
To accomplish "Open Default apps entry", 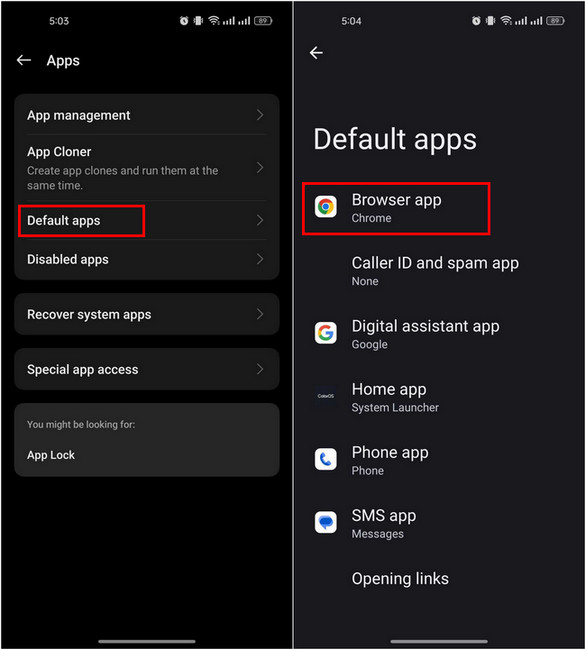I will tap(147, 220).
